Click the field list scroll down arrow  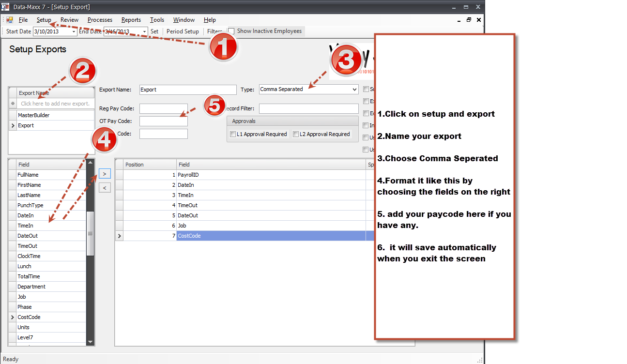(x=91, y=342)
